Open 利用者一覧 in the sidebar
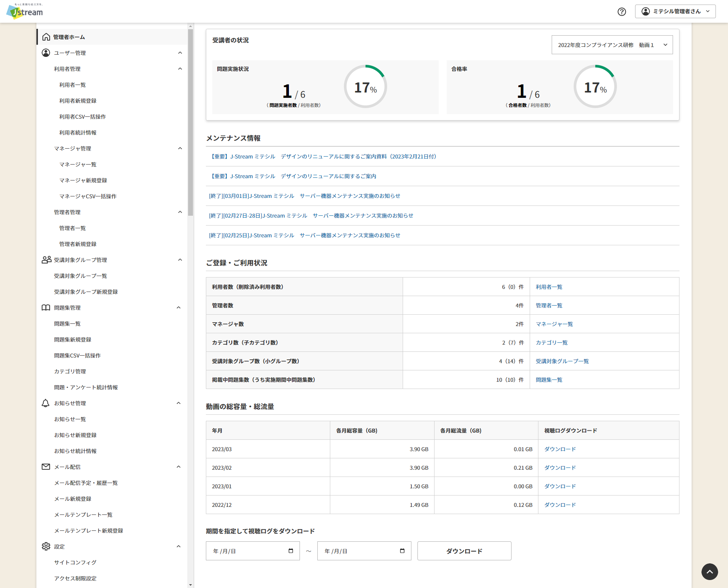728x588 pixels. point(72,85)
